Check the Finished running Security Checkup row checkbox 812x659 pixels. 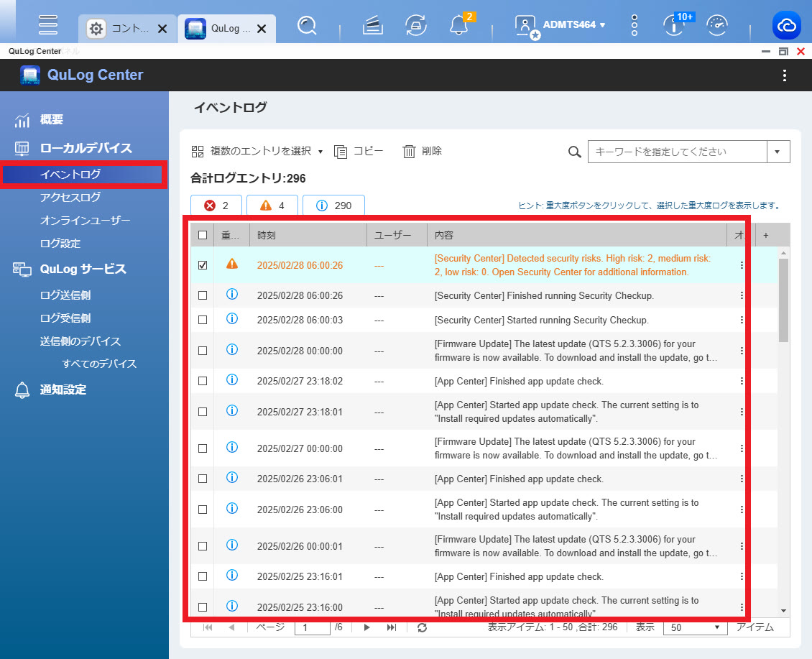click(203, 295)
